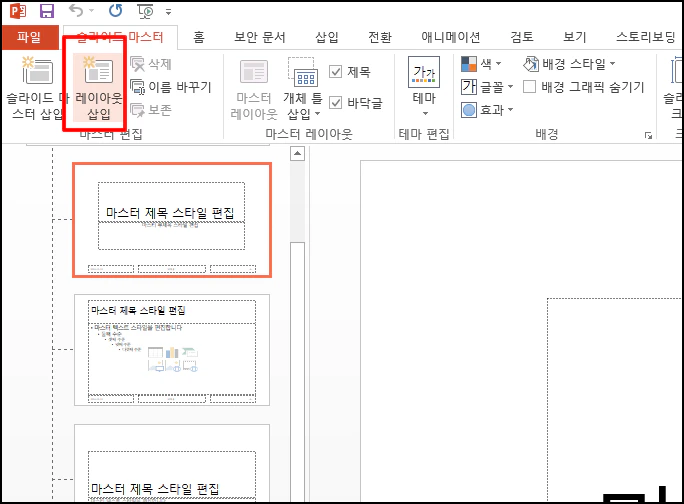This screenshot has height=504, width=684.
Task: Open the 배경 group dialog launcher
Action: pos(648,136)
